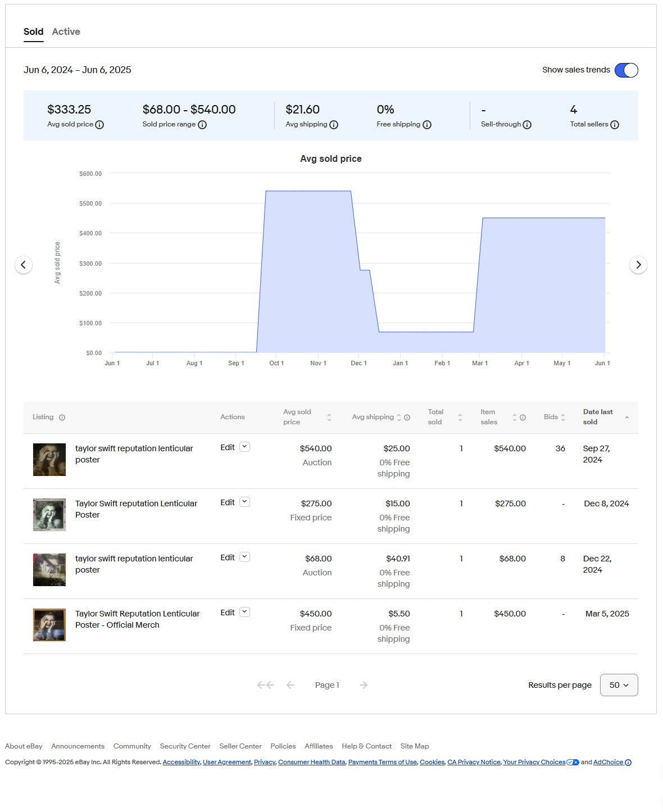This screenshot has height=812, width=663.
Task: Open Cookies link in footer
Action: pos(432,763)
